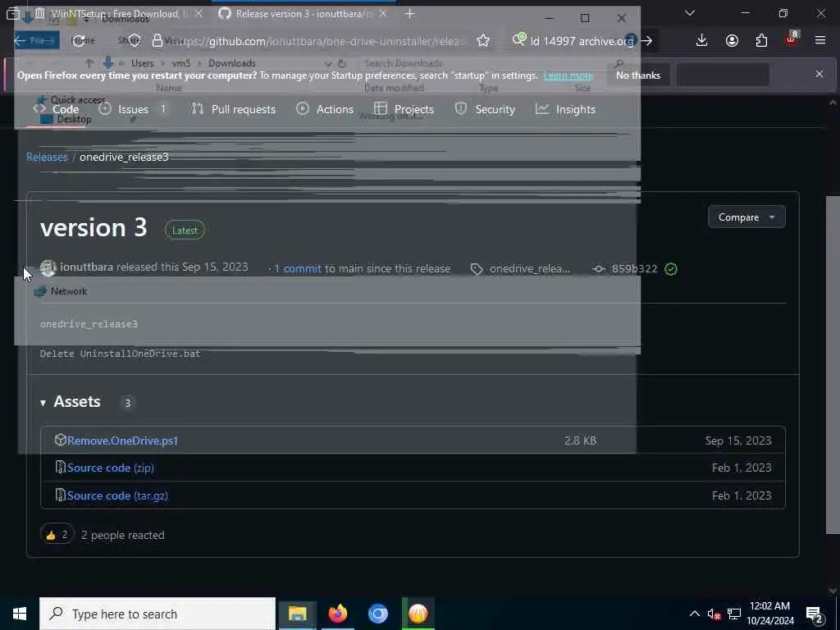Open the Security tab
This screenshot has height=630, width=840.
point(485,109)
